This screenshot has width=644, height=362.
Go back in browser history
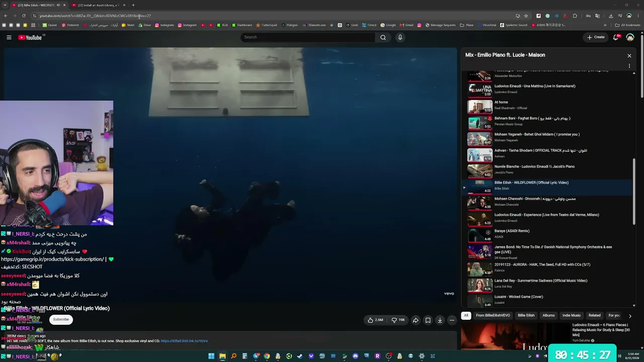(6, 16)
